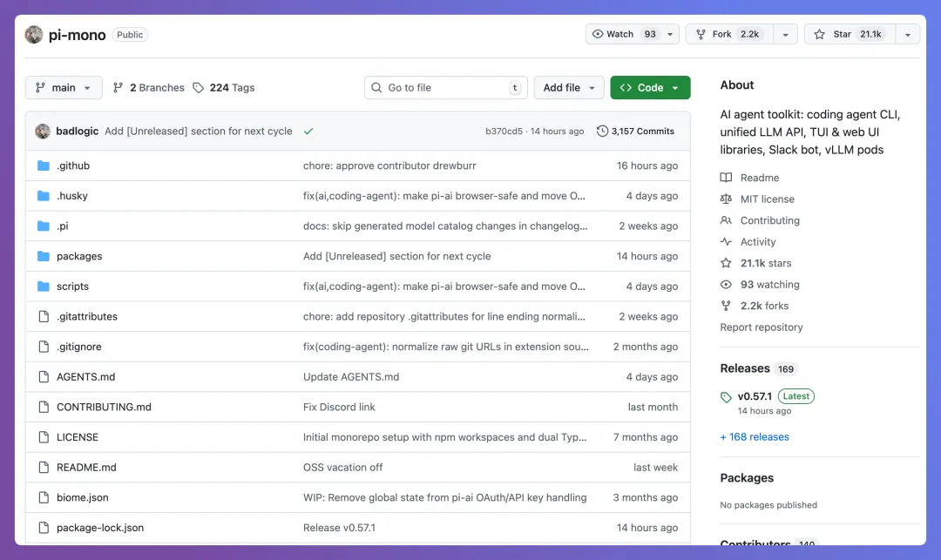Click the .gitignore file name
This screenshot has width=941, height=560.
click(79, 347)
